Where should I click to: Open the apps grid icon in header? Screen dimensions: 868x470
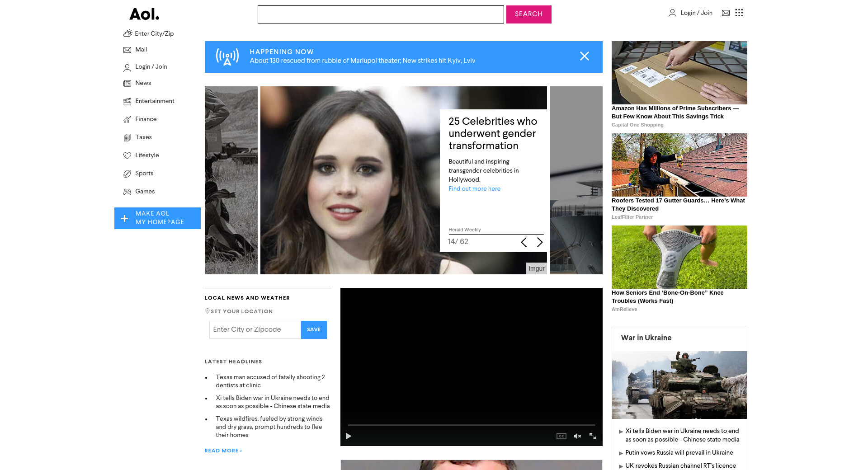coord(739,13)
